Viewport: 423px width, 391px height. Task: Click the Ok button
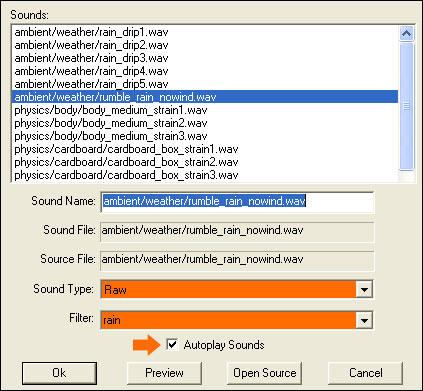pyautogui.click(x=59, y=373)
